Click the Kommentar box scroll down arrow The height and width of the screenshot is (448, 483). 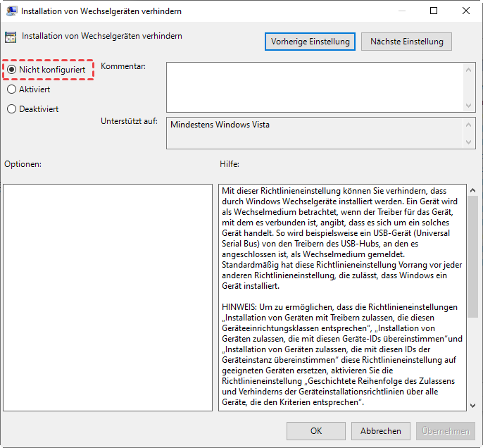468,106
